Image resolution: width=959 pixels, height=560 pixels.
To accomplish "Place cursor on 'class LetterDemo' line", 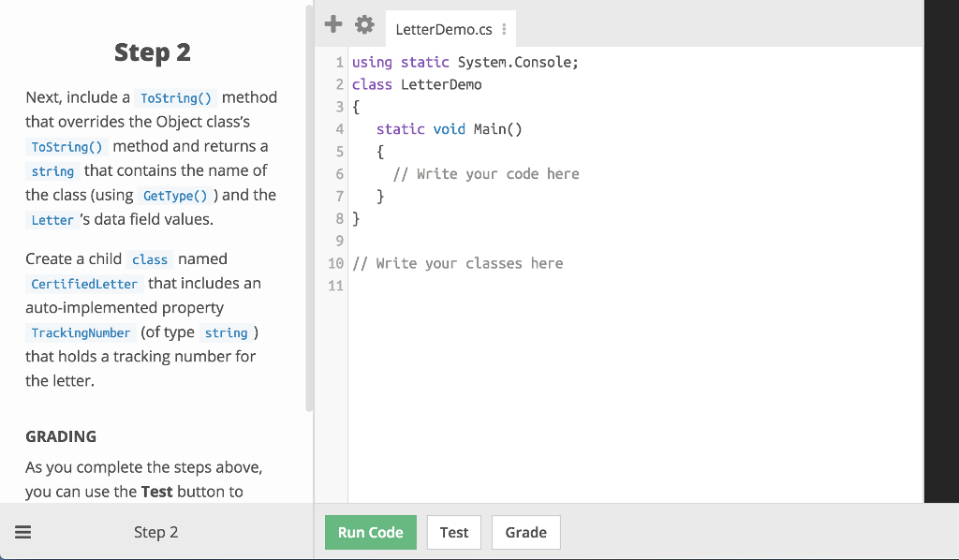I will click(x=417, y=84).
